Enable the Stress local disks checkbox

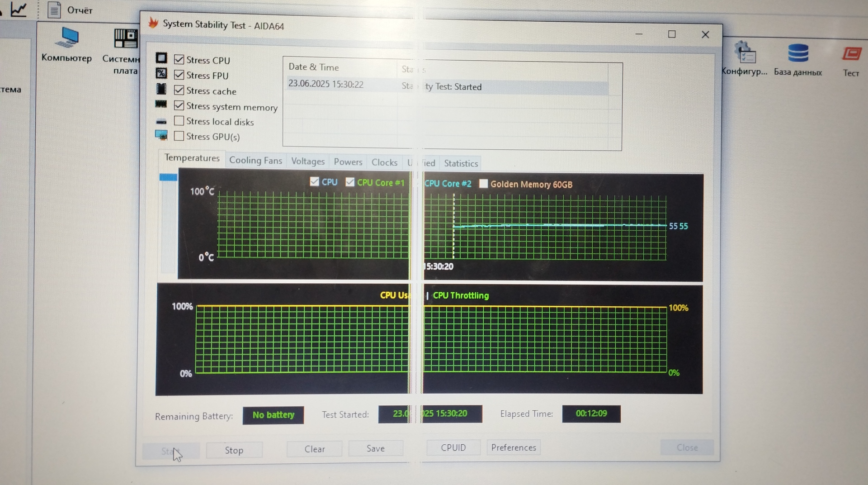pyautogui.click(x=179, y=121)
